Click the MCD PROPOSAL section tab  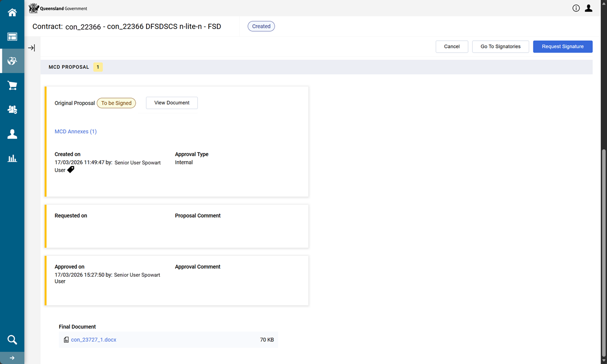[69, 67]
